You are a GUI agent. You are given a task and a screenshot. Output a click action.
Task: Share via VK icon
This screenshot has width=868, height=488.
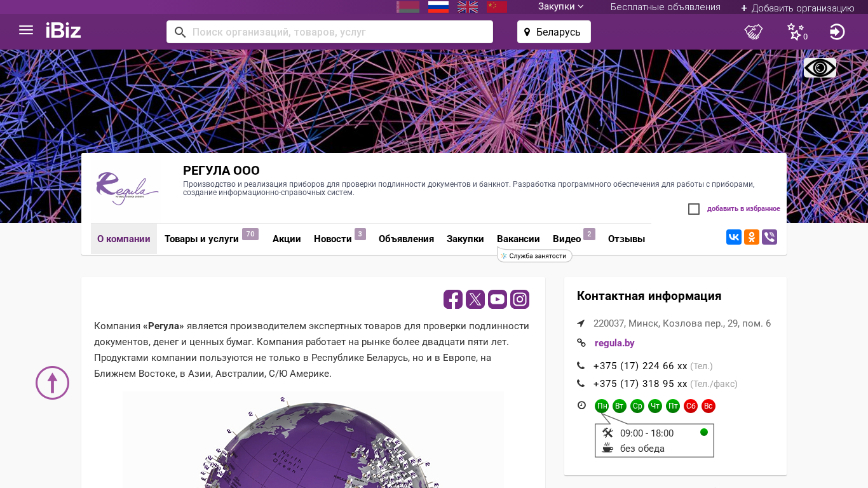coord(734,237)
